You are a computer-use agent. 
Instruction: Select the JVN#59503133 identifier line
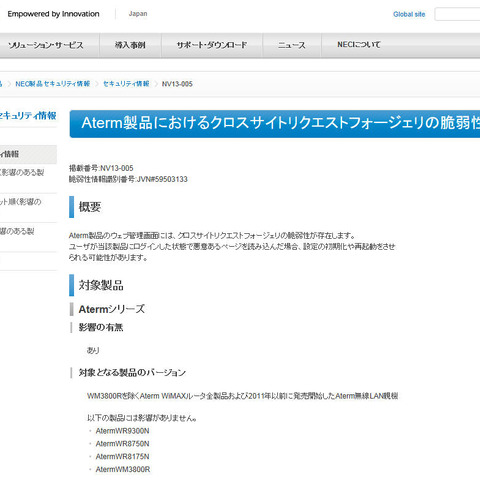[x=128, y=179]
